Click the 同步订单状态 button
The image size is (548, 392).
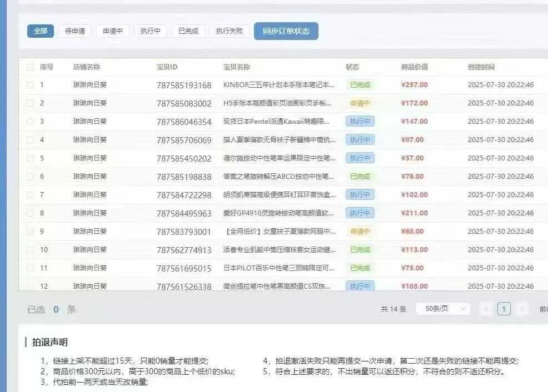tap(286, 31)
